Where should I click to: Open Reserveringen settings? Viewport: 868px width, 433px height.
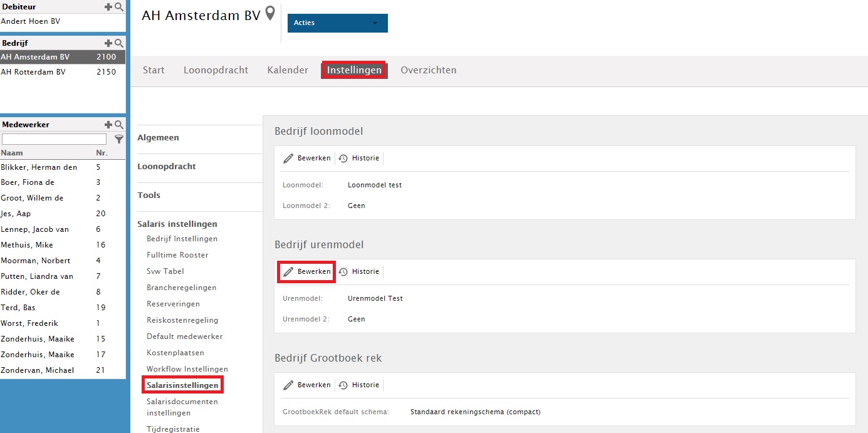[x=174, y=304]
